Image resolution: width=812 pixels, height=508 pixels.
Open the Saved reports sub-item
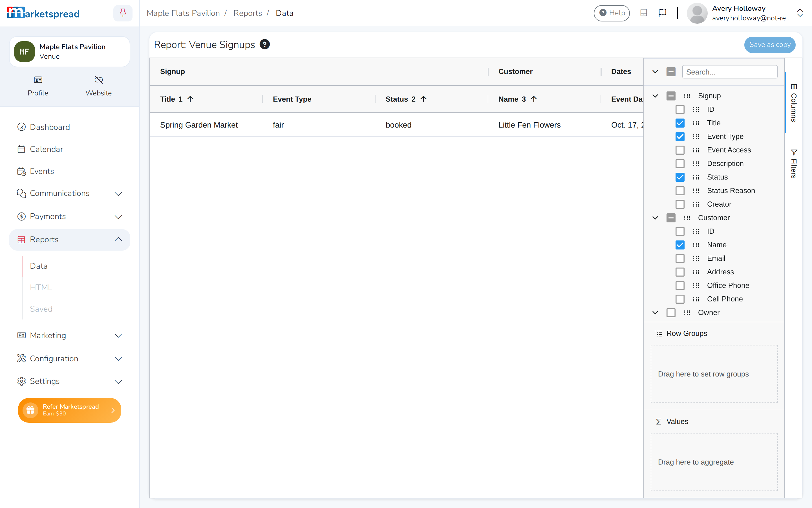pos(41,309)
